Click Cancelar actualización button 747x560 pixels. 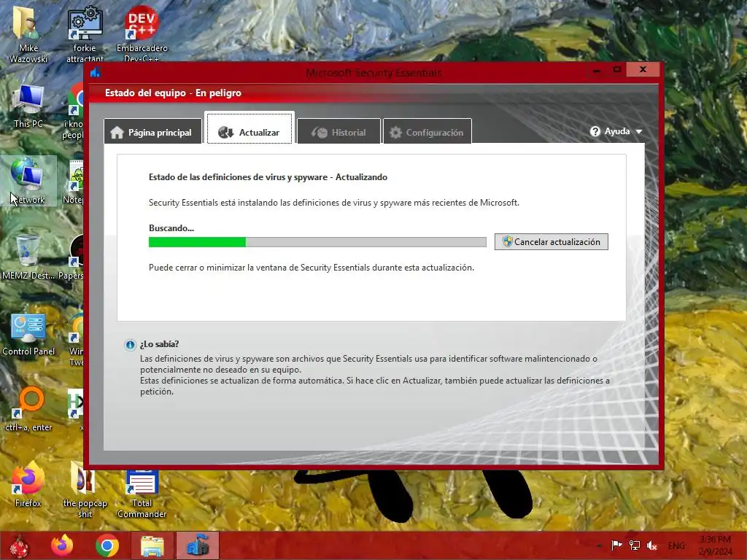(551, 241)
